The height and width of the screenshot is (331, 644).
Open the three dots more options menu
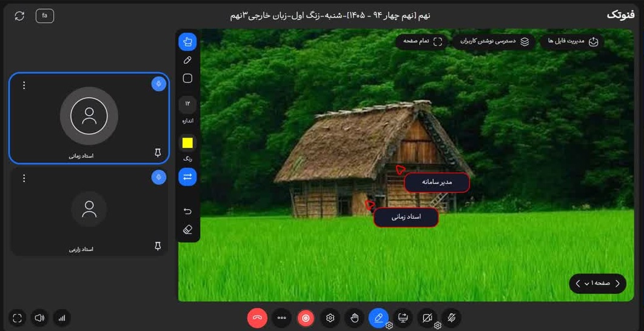282,318
